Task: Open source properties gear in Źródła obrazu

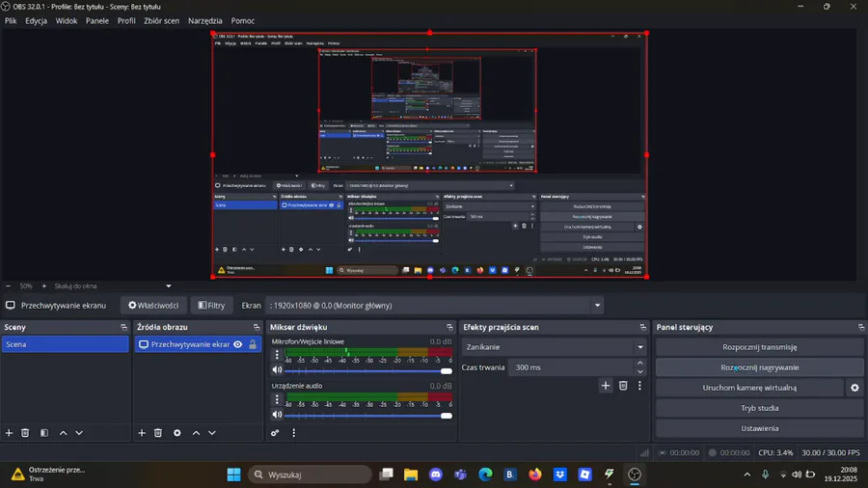Action: [x=177, y=433]
